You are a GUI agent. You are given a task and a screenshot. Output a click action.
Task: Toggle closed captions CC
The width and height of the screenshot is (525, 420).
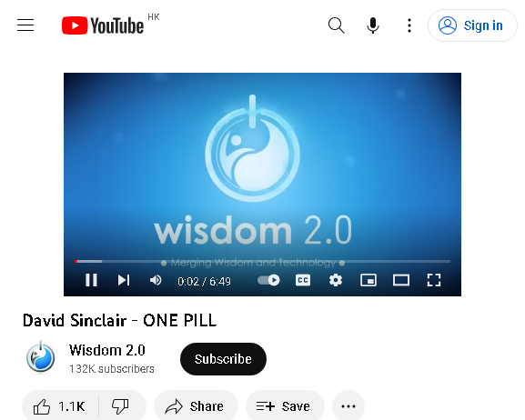[x=303, y=280]
